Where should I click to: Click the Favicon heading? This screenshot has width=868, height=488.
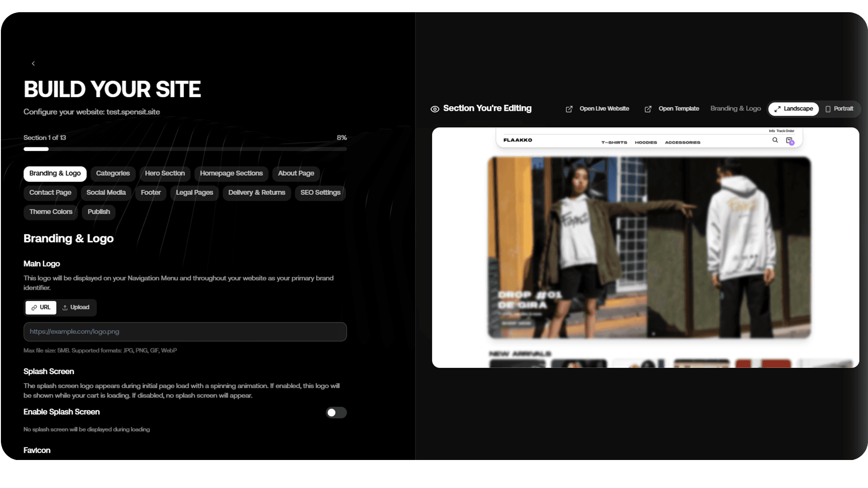point(37,450)
